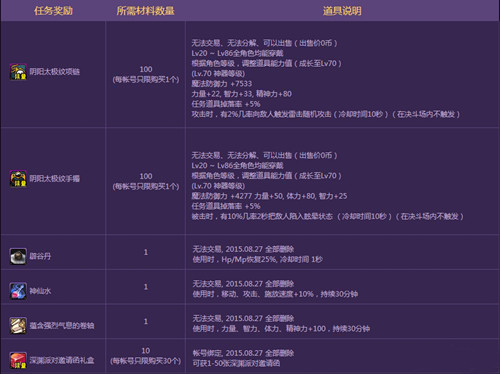Click the 神仙水 item name text

[40, 291]
